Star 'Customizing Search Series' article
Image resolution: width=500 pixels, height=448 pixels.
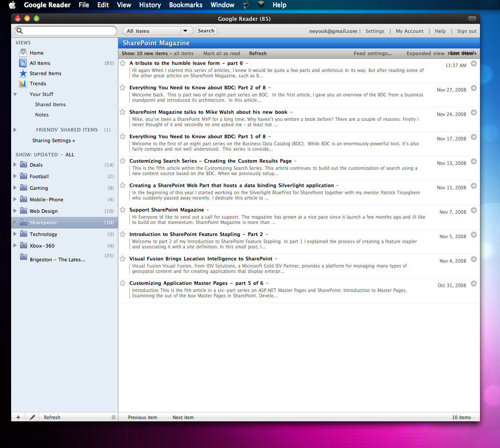[122, 161]
